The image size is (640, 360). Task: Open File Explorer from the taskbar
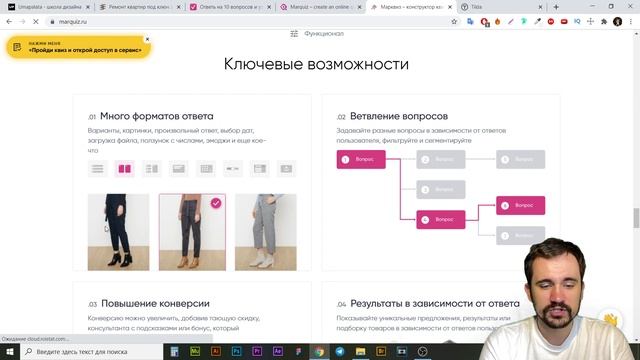point(360,351)
